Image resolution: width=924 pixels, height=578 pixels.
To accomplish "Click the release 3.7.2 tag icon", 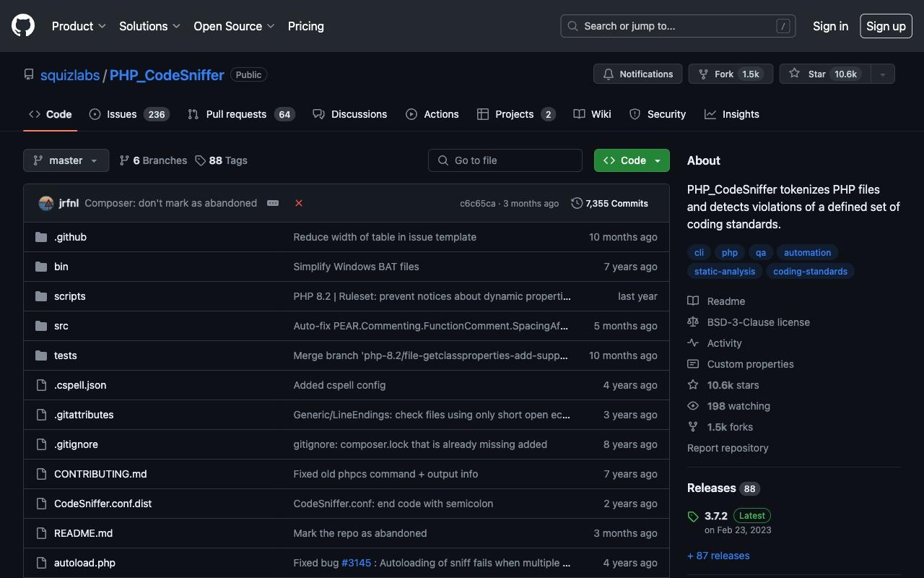I will click(693, 516).
